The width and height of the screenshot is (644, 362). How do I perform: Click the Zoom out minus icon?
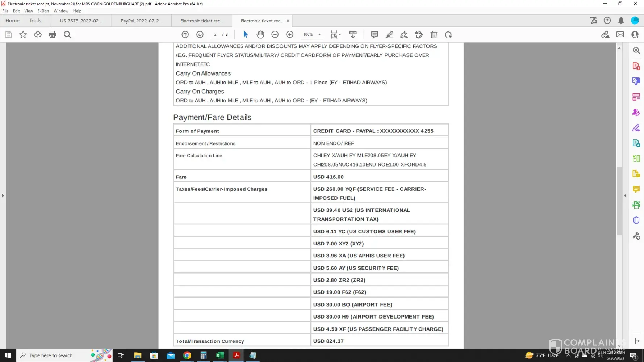[275, 35]
